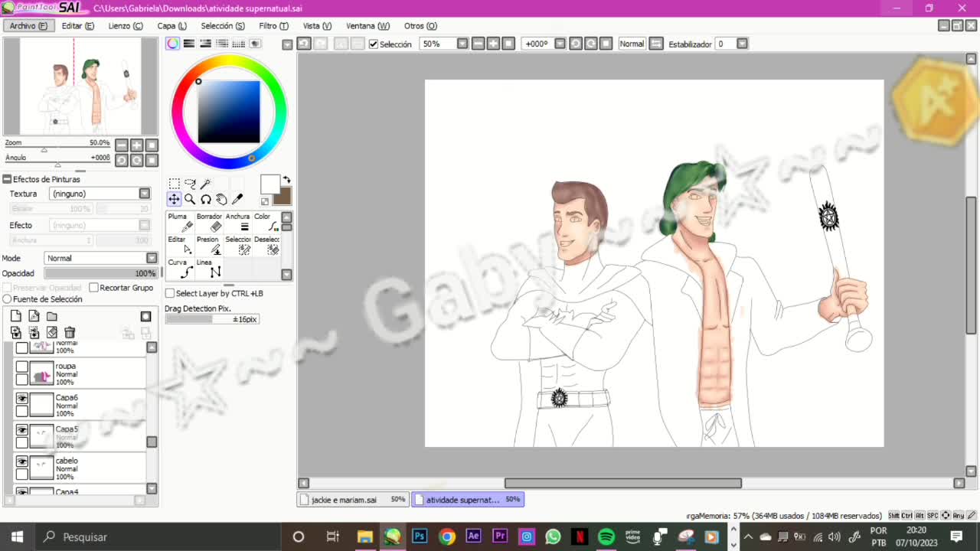Open WhatsApp from the taskbar
The width and height of the screenshot is (980, 551).
(554, 536)
